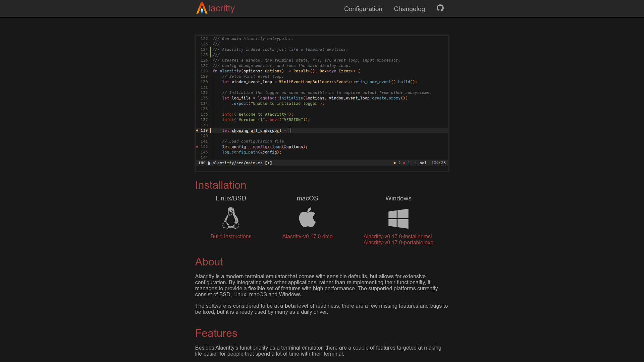Click the Alacritty logo in header
The image size is (644, 362).
[215, 8]
